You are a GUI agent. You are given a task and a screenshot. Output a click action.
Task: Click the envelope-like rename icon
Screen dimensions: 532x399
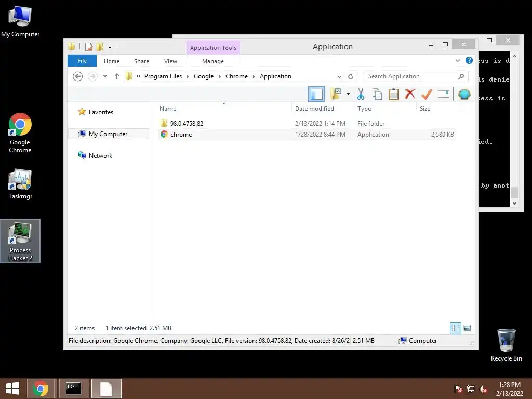tap(444, 94)
